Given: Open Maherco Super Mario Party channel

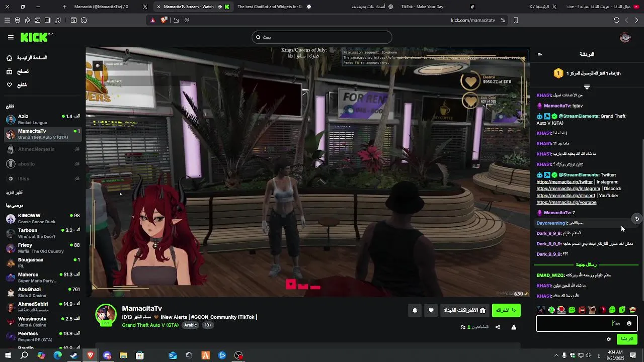Looking at the screenshot, I should click(x=43, y=278).
